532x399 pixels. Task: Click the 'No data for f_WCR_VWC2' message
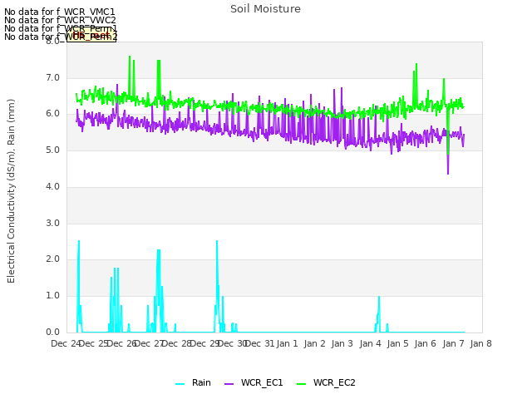[x=60, y=20]
